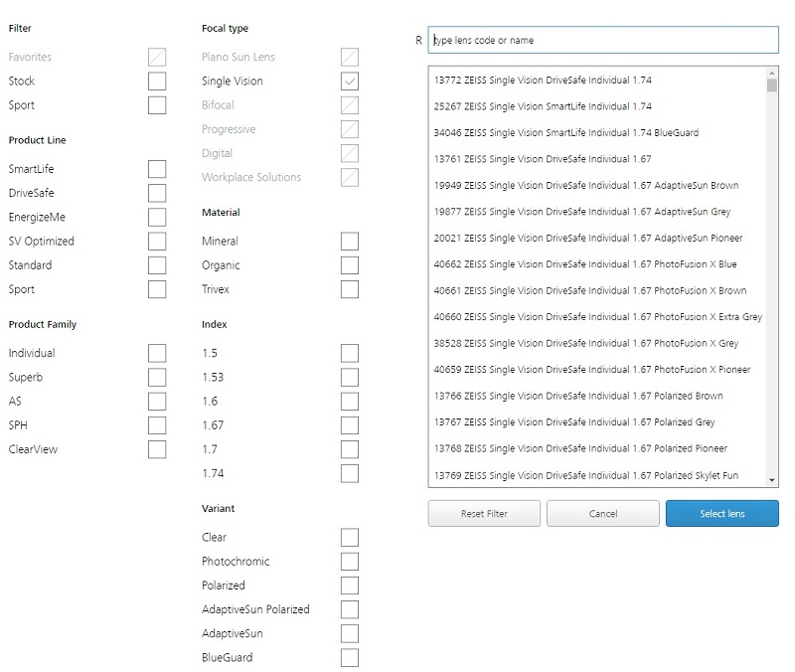The height and width of the screenshot is (672, 795).
Task: Pick 40660 PhotoFusion X Extra Grey lens
Action: coord(597,317)
